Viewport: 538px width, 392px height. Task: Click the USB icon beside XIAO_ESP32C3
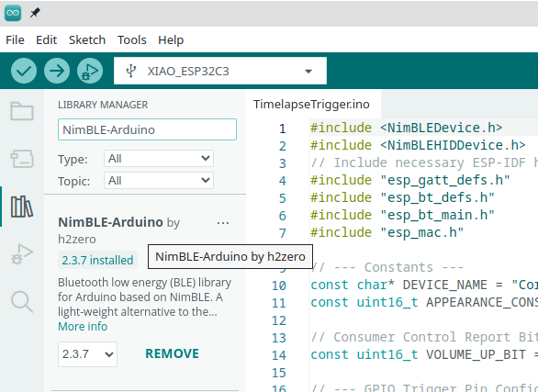pyautogui.click(x=131, y=71)
